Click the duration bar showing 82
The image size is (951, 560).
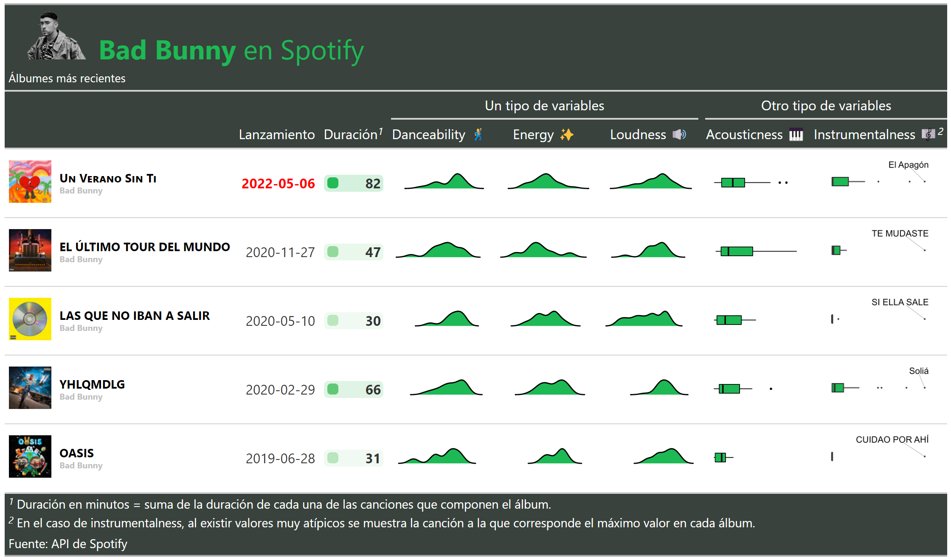click(x=354, y=183)
